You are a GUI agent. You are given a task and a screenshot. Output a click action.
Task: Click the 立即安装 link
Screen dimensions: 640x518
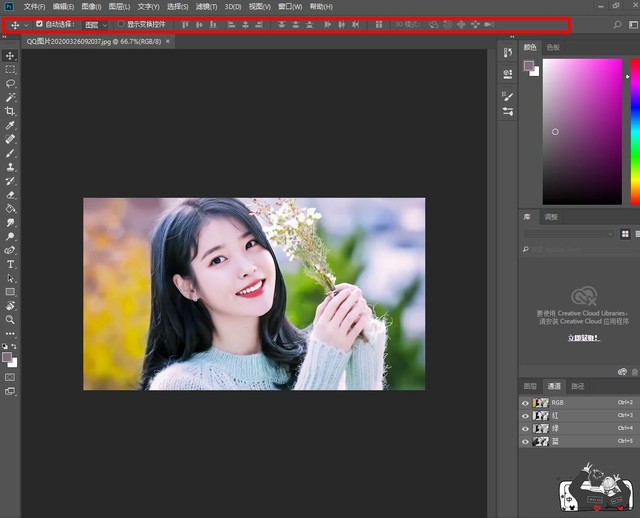pos(583,338)
